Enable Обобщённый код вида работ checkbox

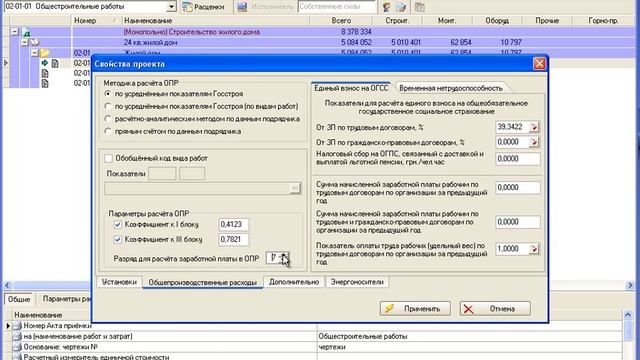(x=109, y=158)
